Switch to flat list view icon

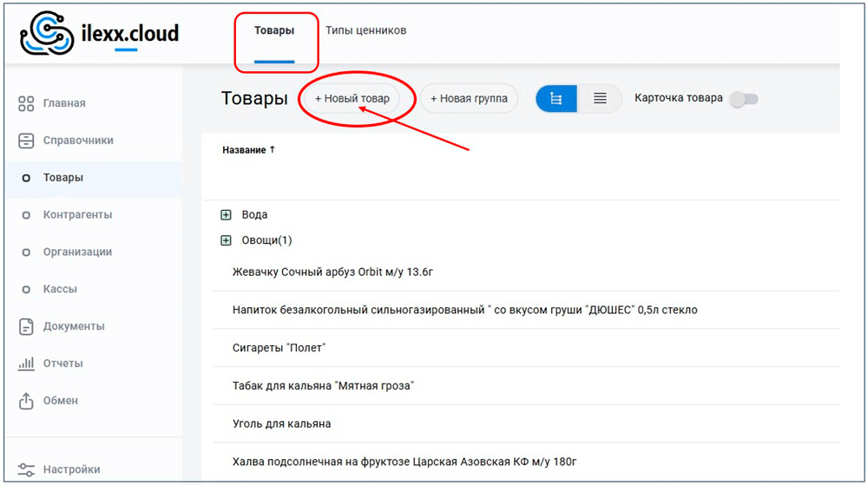click(600, 99)
